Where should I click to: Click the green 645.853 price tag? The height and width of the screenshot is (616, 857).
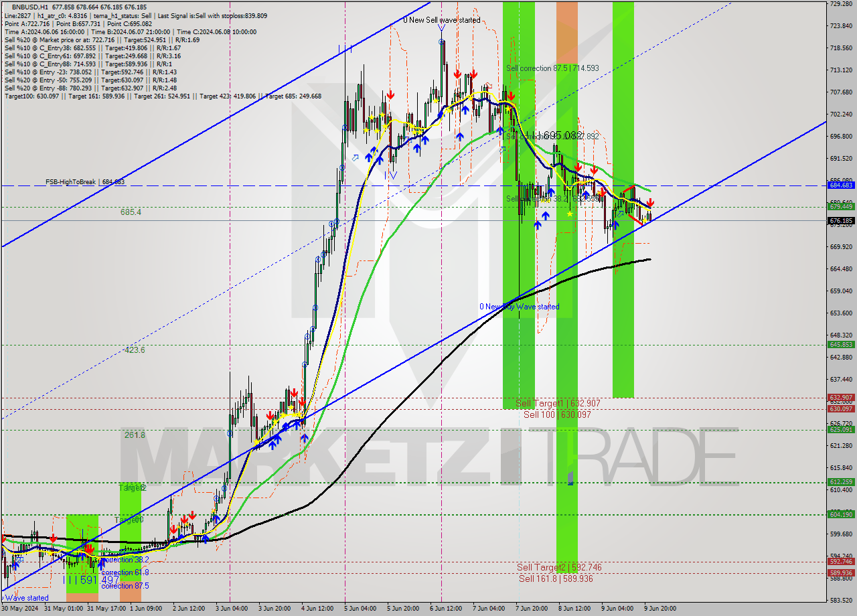[841, 345]
